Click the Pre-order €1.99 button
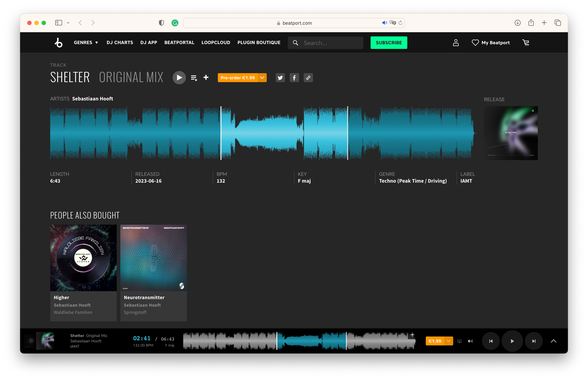 tap(238, 78)
